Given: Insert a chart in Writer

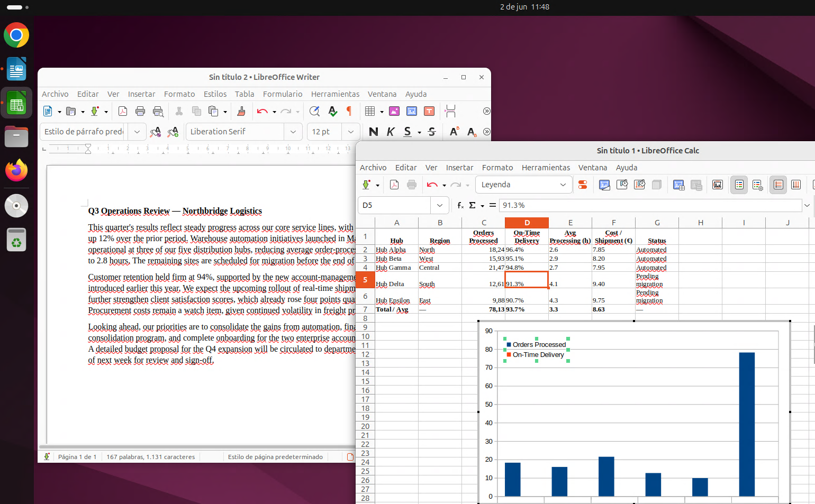Looking at the screenshot, I should tap(412, 111).
